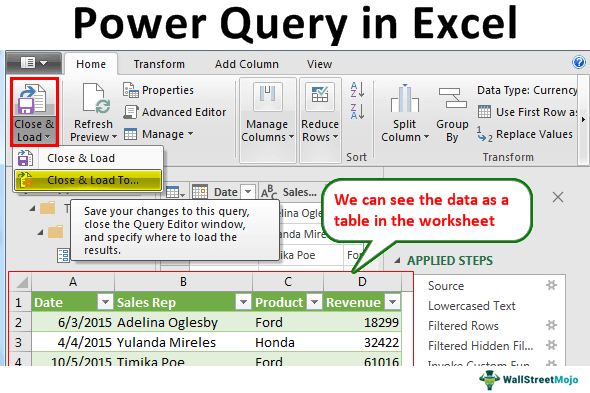Screen dimensions: 590x393
Task: Switch to the View tab
Action: point(319,64)
